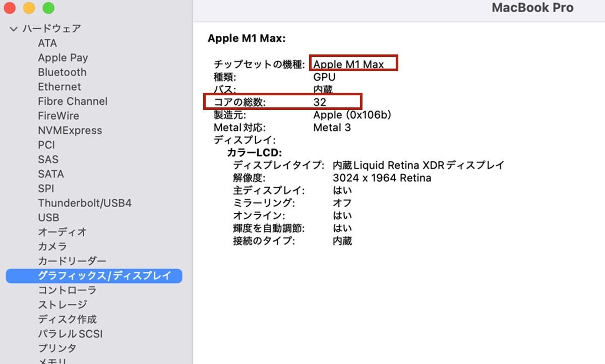Choose コントローラ in the sidebar

67,290
